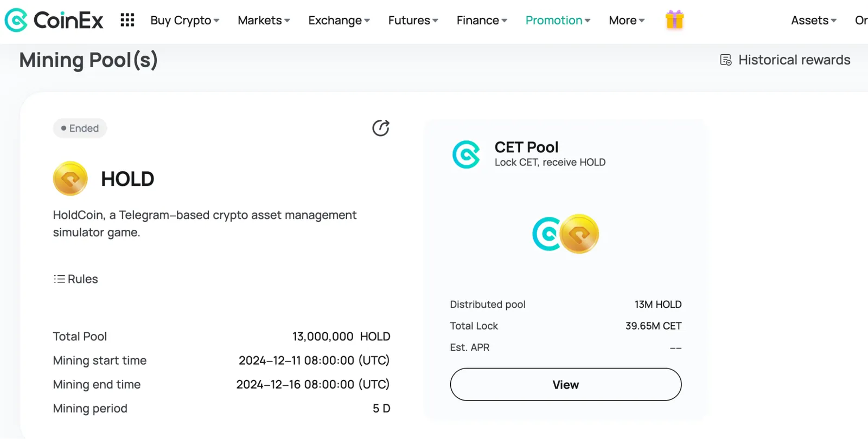Open the Assets dropdown

[814, 21]
